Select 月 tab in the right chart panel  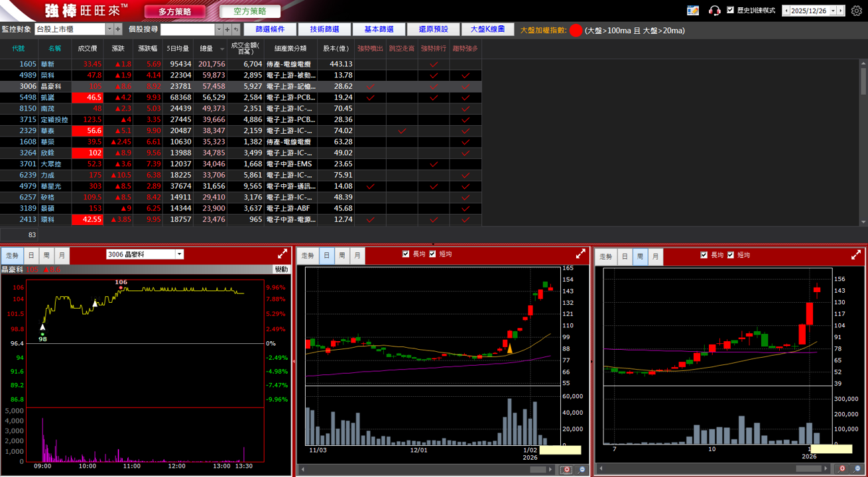point(655,257)
